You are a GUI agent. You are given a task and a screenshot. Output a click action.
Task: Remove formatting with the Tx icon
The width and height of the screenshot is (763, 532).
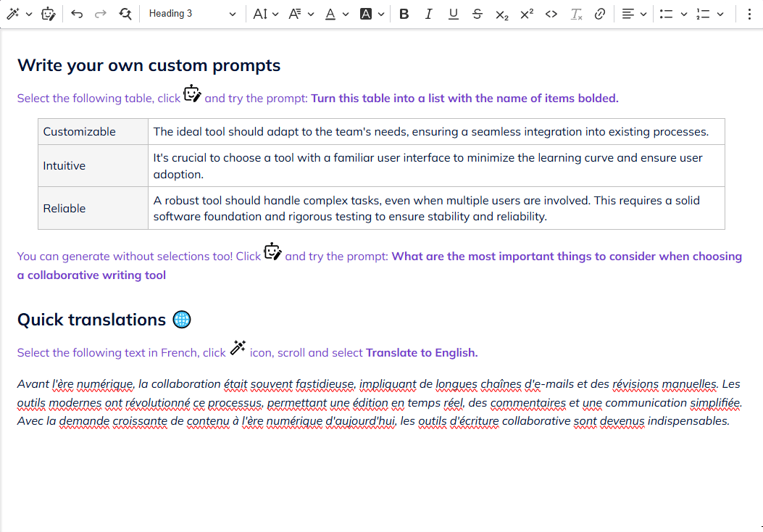point(576,14)
